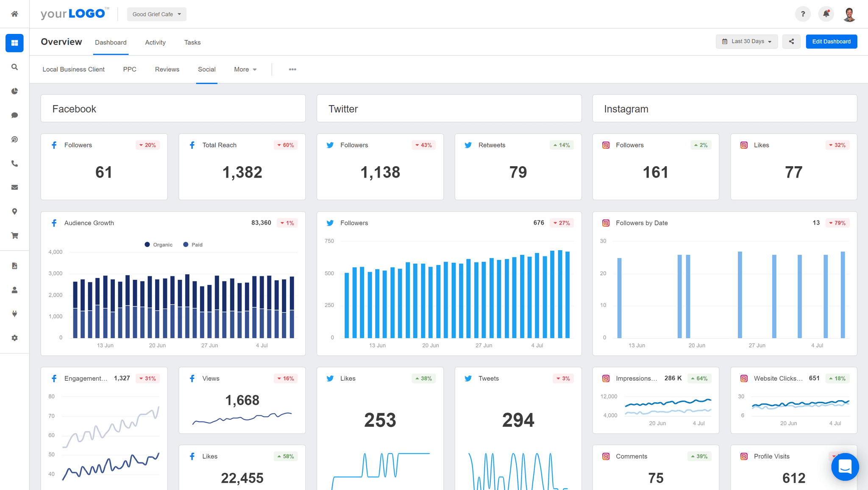The width and height of the screenshot is (868, 490).
Task: Select the phone icon in the sidebar
Action: 14,163
